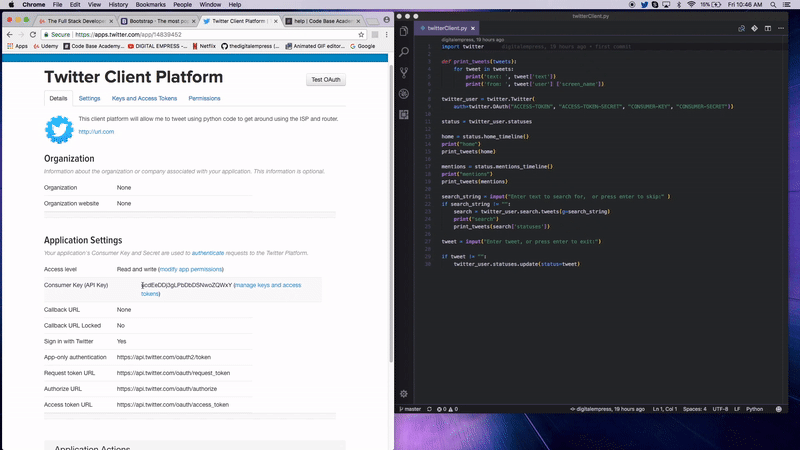The width and height of the screenshot is (800, 450).
Task: Click VS Code feedback smiley icon
Action: [779, 409]
